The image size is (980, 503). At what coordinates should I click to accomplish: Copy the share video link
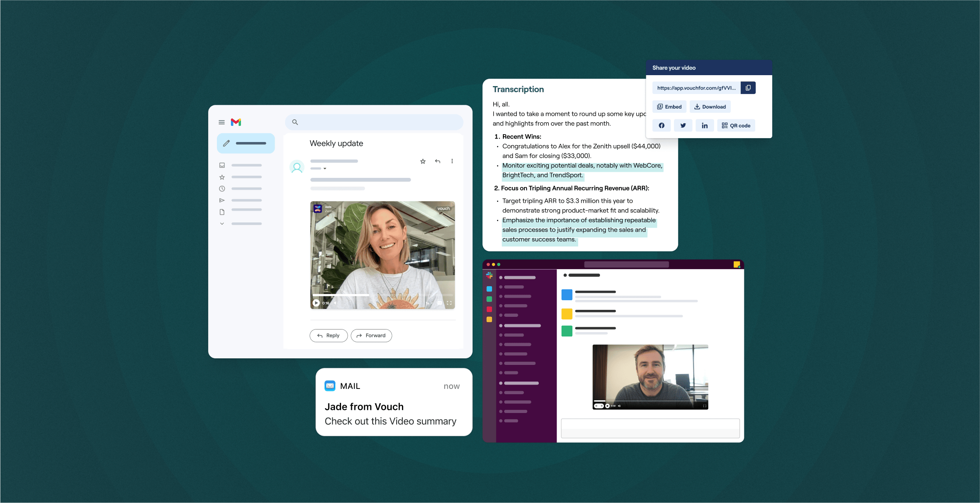tap(748, 88)
